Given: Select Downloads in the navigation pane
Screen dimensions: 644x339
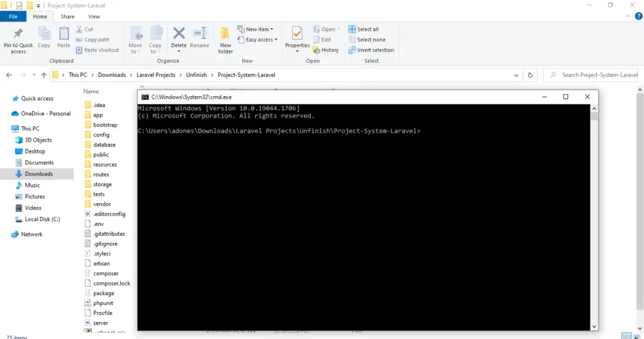Looking at the screenshot, I should pos(38,174).
